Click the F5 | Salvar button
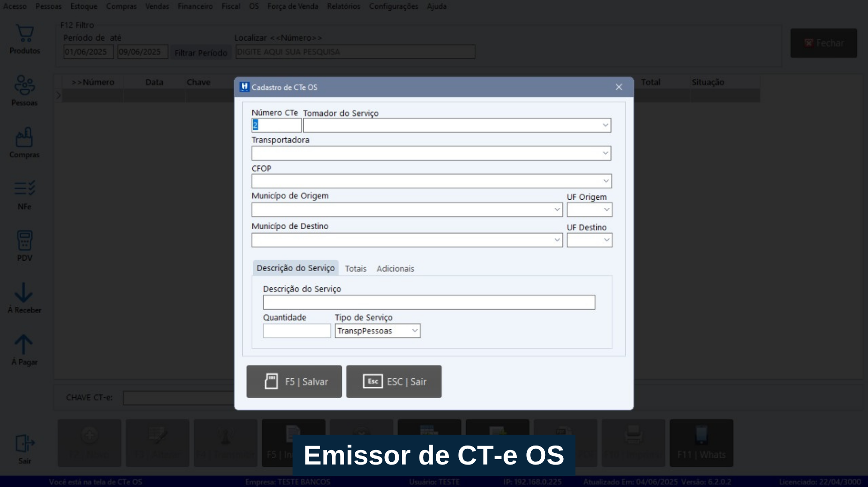This screenshot has width=868, height=488. pyautogui.click(x=294, y=381)
